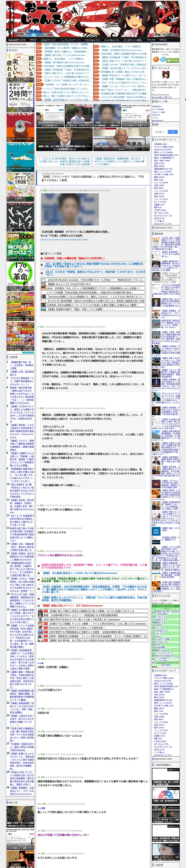Open the 【朗報】石破、あえて関税に違う thumbnail

tap(64, 139)
